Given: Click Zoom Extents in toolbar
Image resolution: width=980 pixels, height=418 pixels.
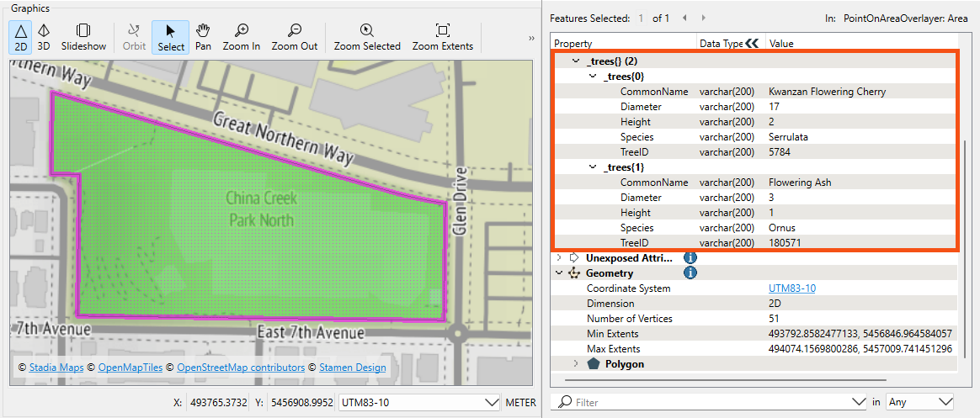Looking at the screenshot, I should click(x=443, y=37).
